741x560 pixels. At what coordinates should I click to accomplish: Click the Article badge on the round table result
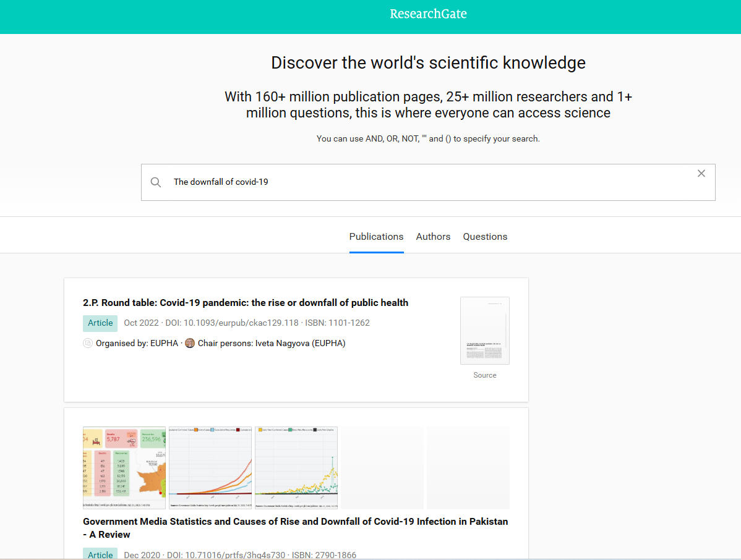click(100, 323)
